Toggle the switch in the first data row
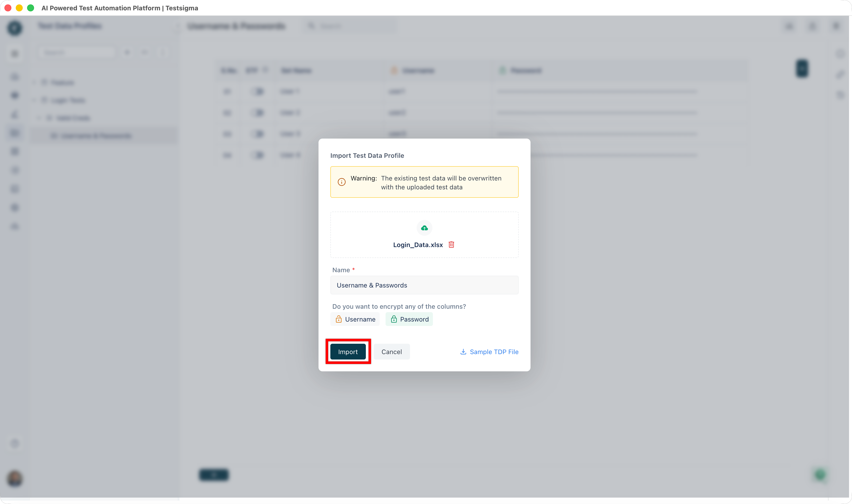 tap(258, 91)
